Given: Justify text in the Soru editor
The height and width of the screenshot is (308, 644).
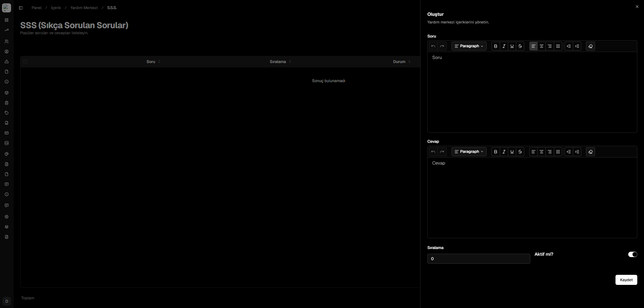Looking at the screenshot, I should pos(558,46).
